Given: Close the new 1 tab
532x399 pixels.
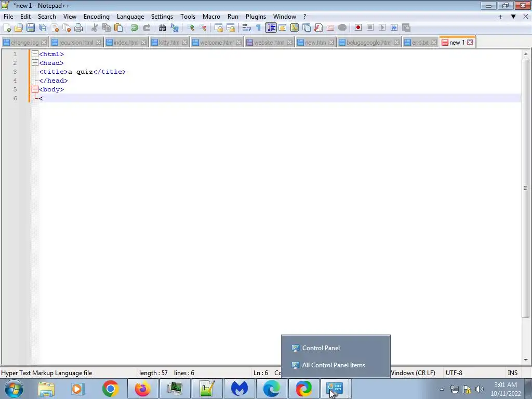Looking at the screenshot, I should pos(470,43).
